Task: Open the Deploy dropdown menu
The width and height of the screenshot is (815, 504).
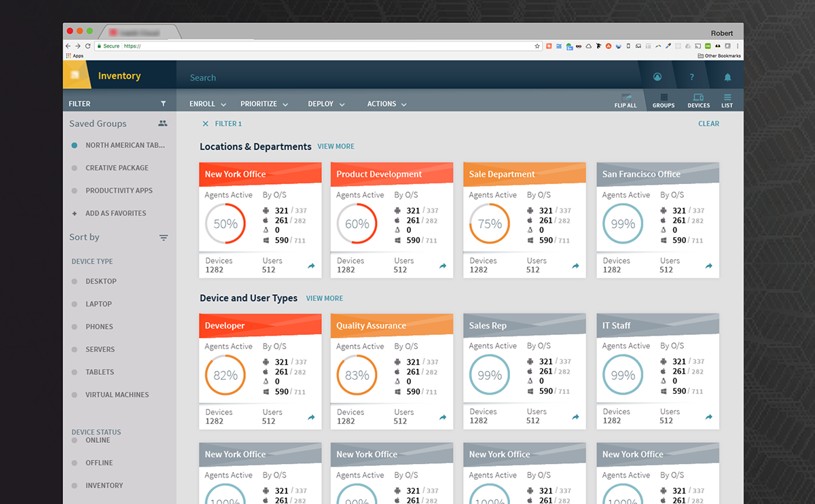Action: 326,104
